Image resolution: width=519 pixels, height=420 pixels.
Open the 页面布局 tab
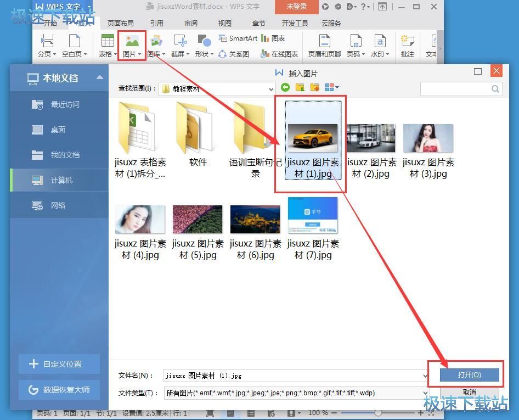(x=121, y=23)
